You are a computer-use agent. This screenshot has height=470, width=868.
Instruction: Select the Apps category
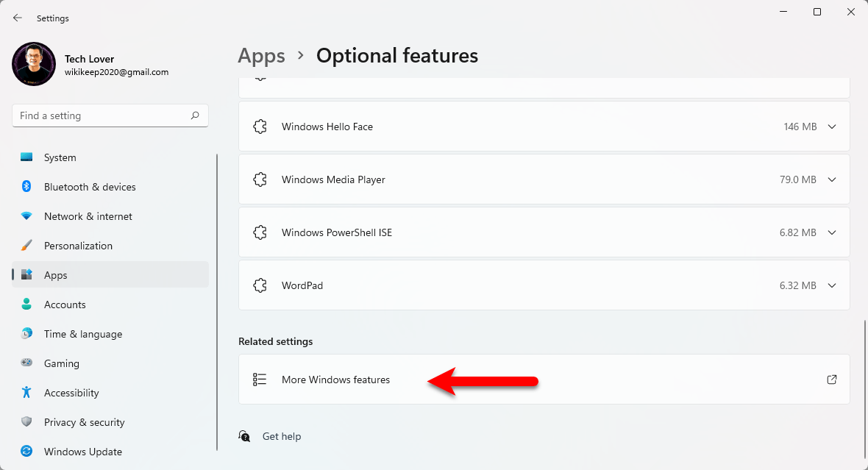[x=110, y=275]
